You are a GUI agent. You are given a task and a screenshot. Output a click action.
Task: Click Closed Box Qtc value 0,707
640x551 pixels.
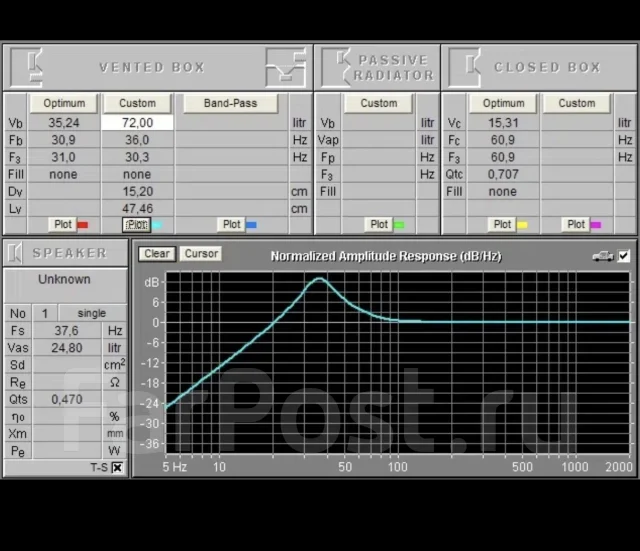(503, 174)
